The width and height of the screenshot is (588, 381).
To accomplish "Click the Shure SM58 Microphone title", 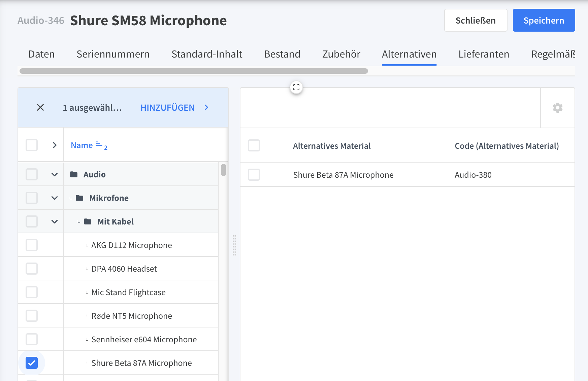I will (149, 21).
